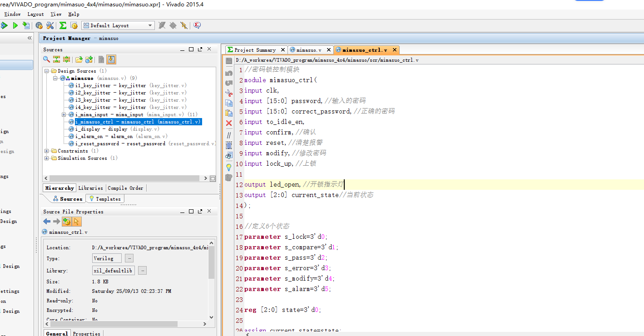Screen dimensions: 644x336
Task: Open the Layout menu
Action: 35,14
